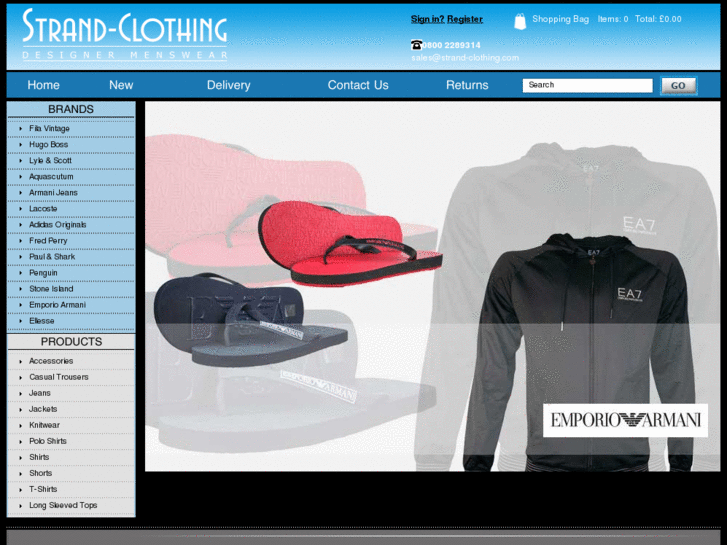Click the red flip-flop image

350,244
